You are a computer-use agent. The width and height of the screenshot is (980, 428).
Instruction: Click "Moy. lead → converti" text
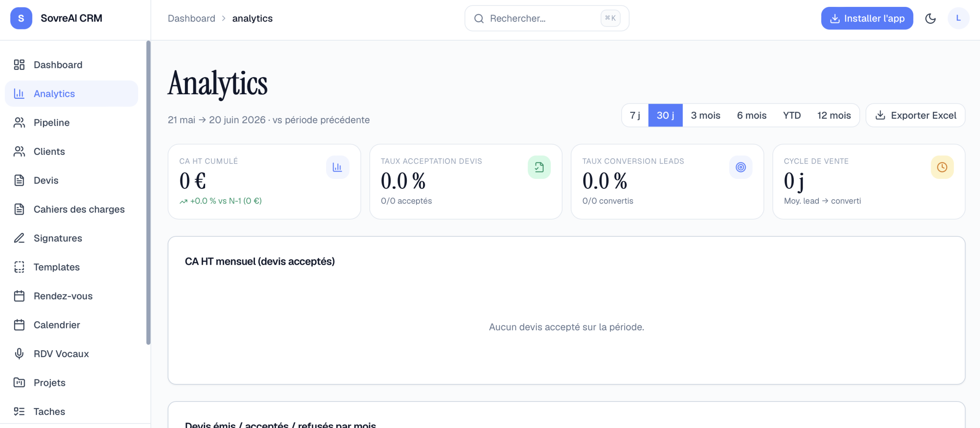822,201
